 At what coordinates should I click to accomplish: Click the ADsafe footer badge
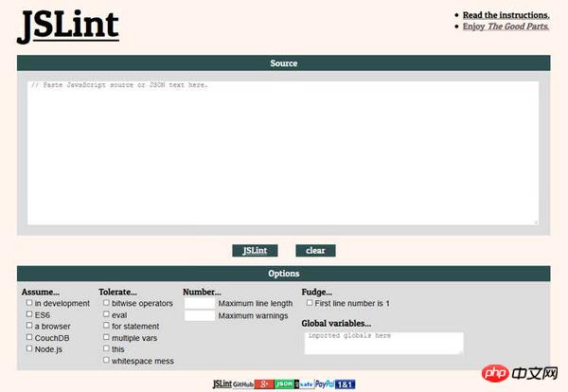304,384
